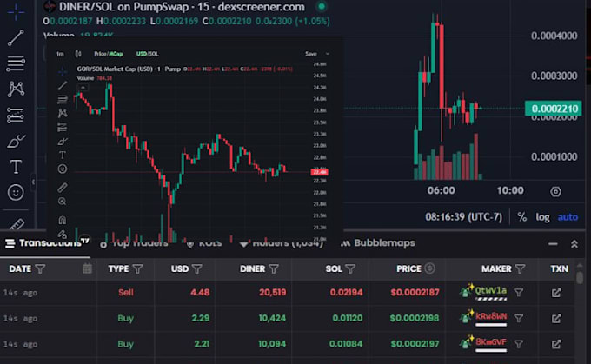Open the USD column filter
This screenshot has width=591, height=364.
point(197,268)
